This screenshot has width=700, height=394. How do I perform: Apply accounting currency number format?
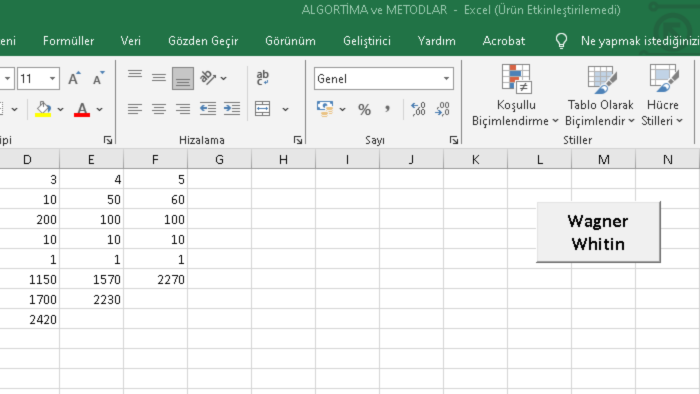pyautogui.click(x=325, y=109)
